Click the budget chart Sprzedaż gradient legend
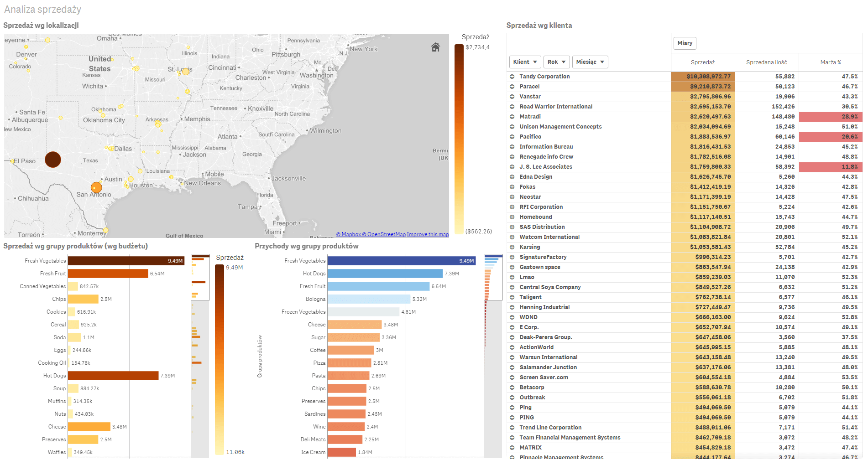Image resolution: width=868 pixels, height=465 pixels. pos(220,360)
